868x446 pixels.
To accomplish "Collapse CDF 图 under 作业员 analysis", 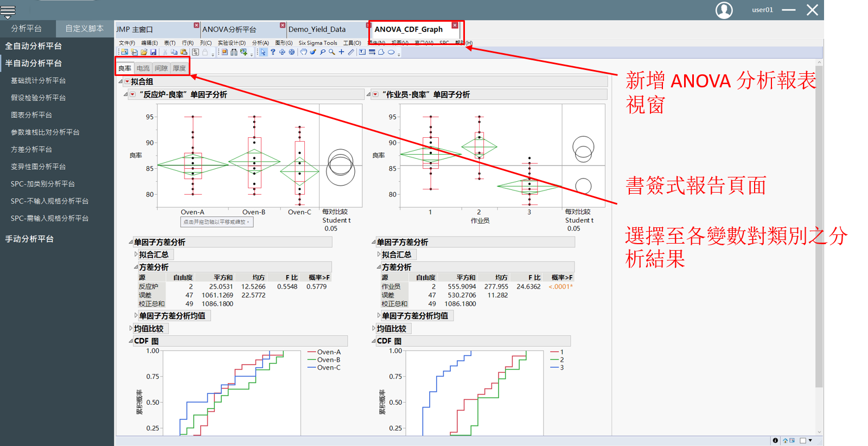I will (x=374, y=341).
